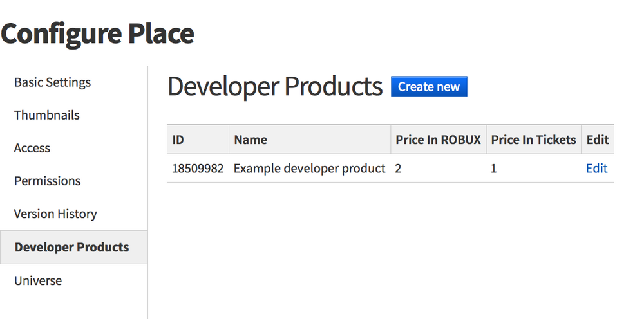Viewport: 644px width, 319px height.
Task: Select the product ID 18509982 cell
Action: pos(198,169)
